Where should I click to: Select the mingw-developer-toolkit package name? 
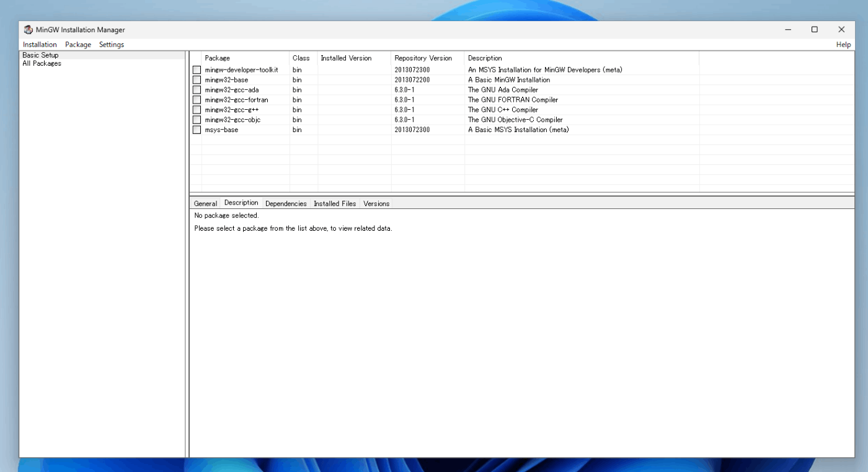tap(241, 70)
